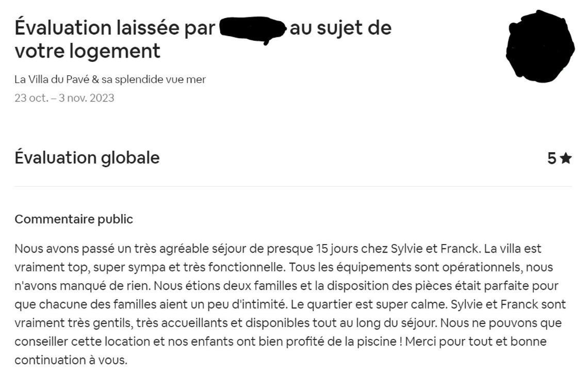
Task: Click the stay dates 23 oct. – 3 nov. 2023
Action: tap(64, 98)
